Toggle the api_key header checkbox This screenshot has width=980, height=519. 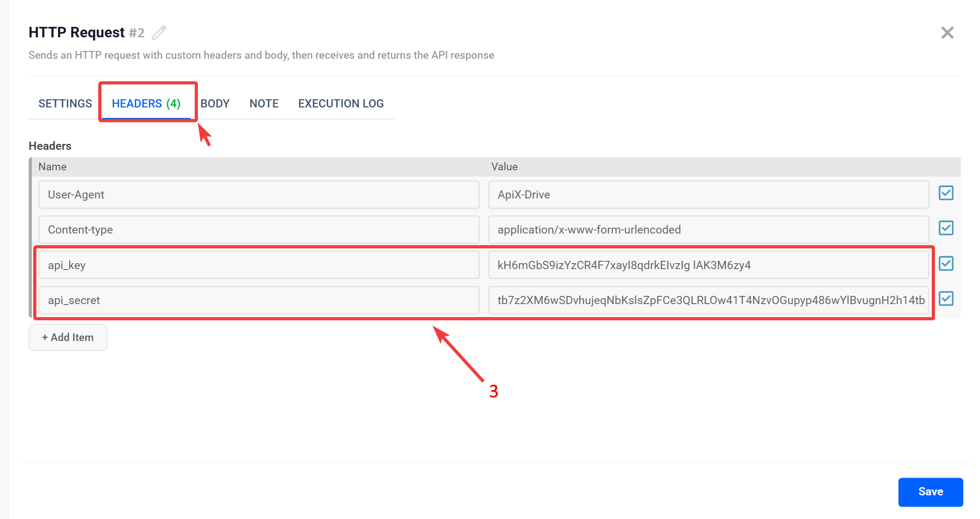946,264
